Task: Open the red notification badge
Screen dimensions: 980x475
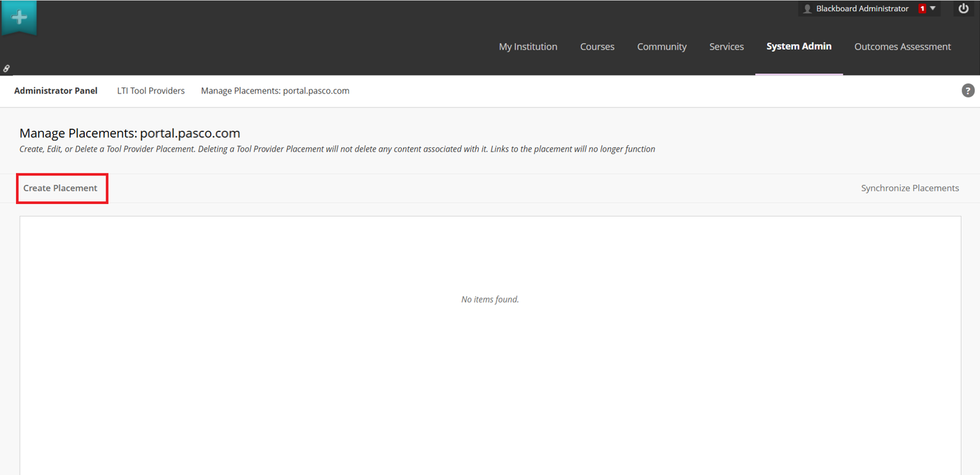Action: tap(922, 9)
